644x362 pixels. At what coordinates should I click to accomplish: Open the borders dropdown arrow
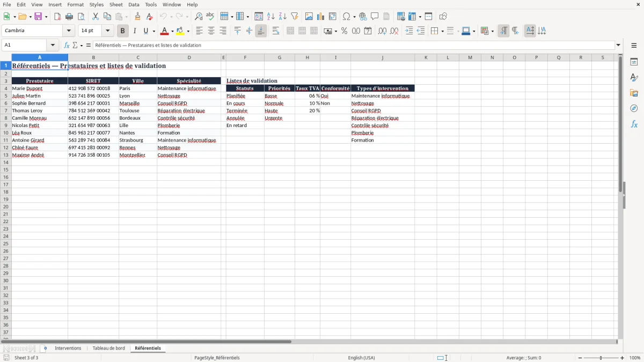pyautogui.click(x=442, y=31)
